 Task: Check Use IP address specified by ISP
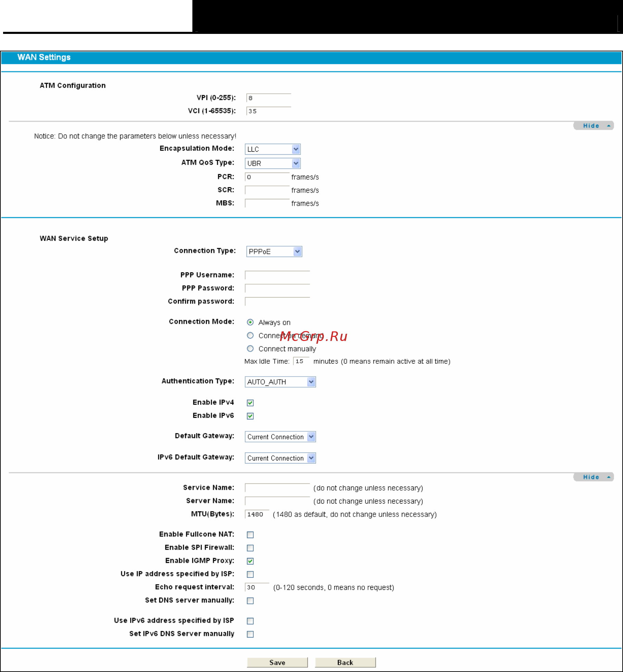pyautogui.click(x=250, y=574)
